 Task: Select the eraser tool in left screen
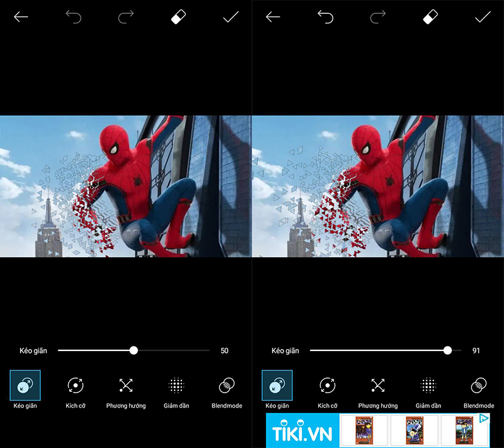pyautogui.click(x=178, y=17)
